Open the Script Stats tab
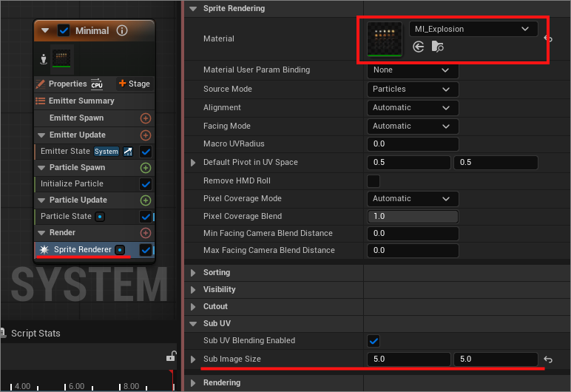This screenshot has height=392, width=571. [x=35, y=334]
